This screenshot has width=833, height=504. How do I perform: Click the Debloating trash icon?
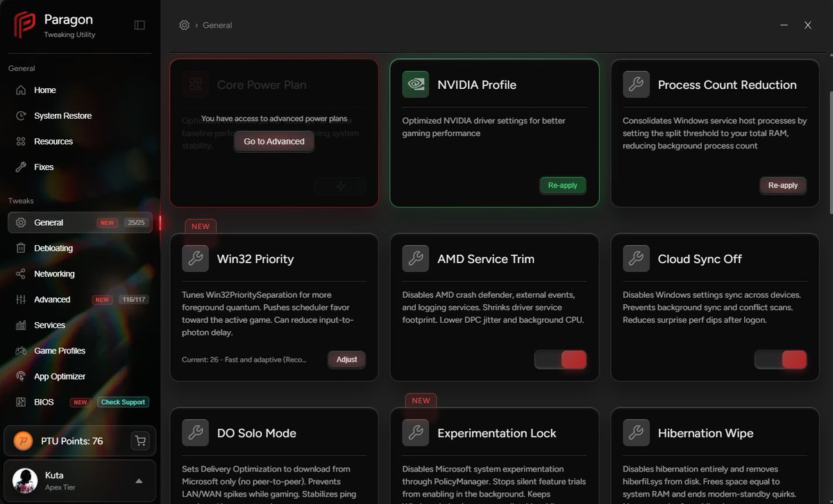pos(21,249)
